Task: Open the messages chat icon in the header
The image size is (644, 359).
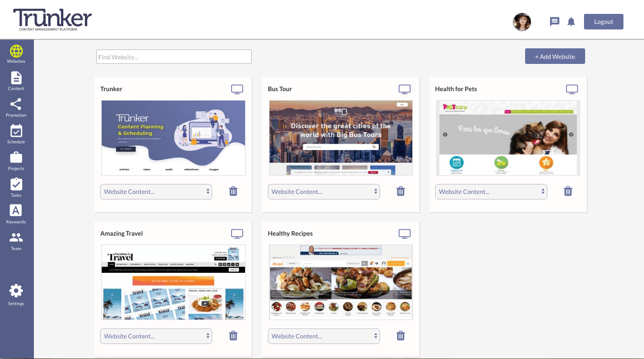Action: 555,21
